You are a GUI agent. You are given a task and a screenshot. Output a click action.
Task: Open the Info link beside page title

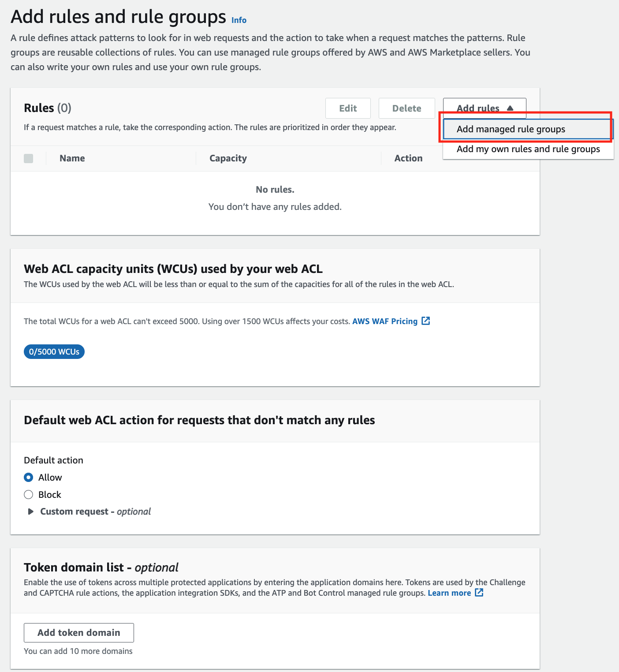pyautogui.click(x=239, y=20)
